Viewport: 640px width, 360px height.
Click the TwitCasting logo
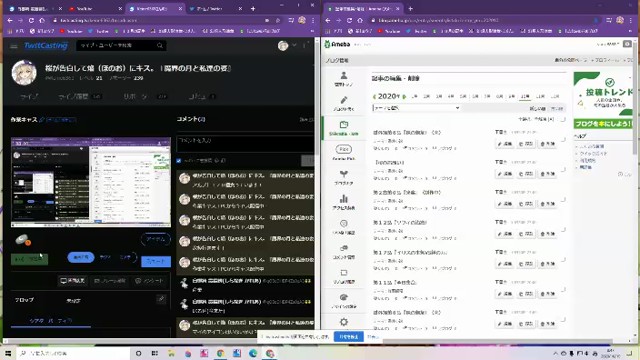coord(46,45)
